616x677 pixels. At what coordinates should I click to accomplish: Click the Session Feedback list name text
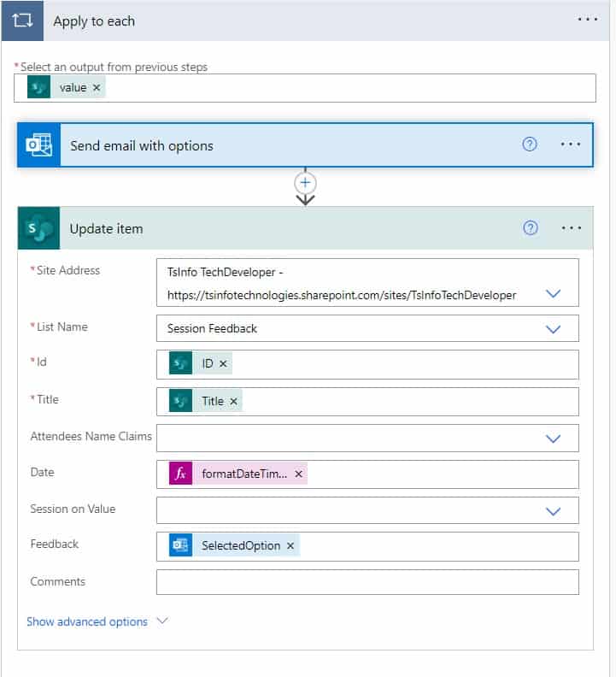click(x=212, y=328)
